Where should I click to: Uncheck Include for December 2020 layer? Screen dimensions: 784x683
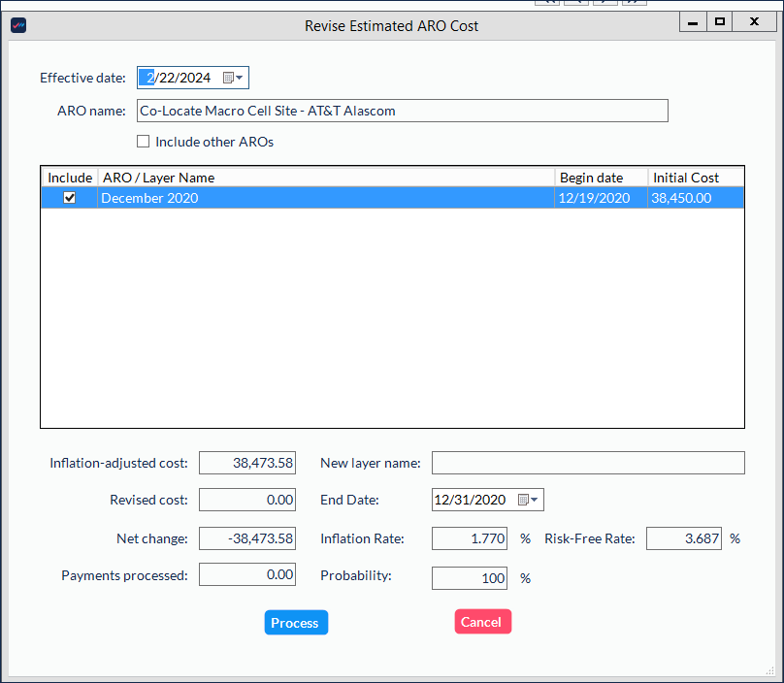coord(70,198)
